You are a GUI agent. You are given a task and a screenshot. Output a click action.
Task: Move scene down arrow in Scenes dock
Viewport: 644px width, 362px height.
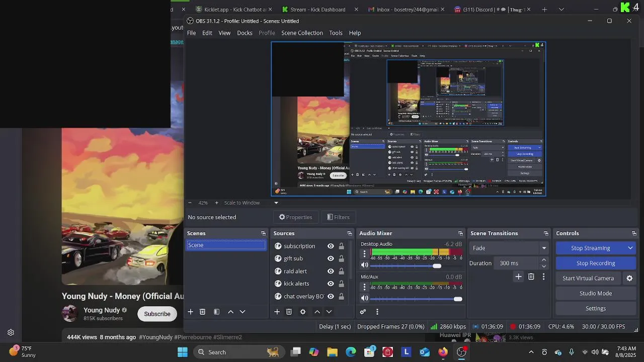pyautogui.click(x=243, y=312)
